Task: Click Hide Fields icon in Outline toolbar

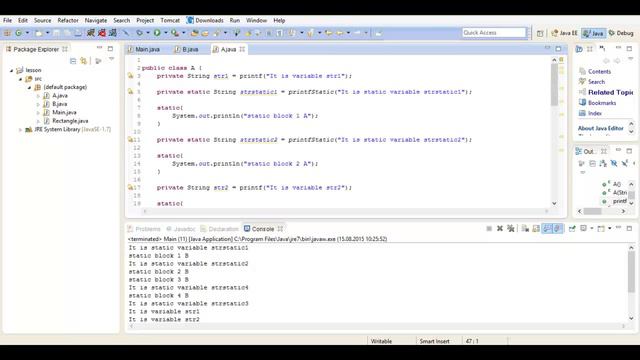Action: coord(613,164)
